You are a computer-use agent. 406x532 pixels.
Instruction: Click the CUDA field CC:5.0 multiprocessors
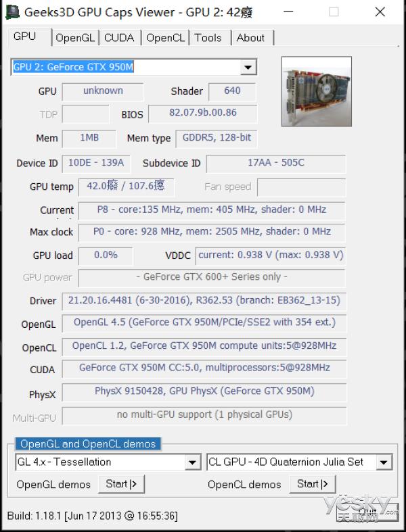204,368
